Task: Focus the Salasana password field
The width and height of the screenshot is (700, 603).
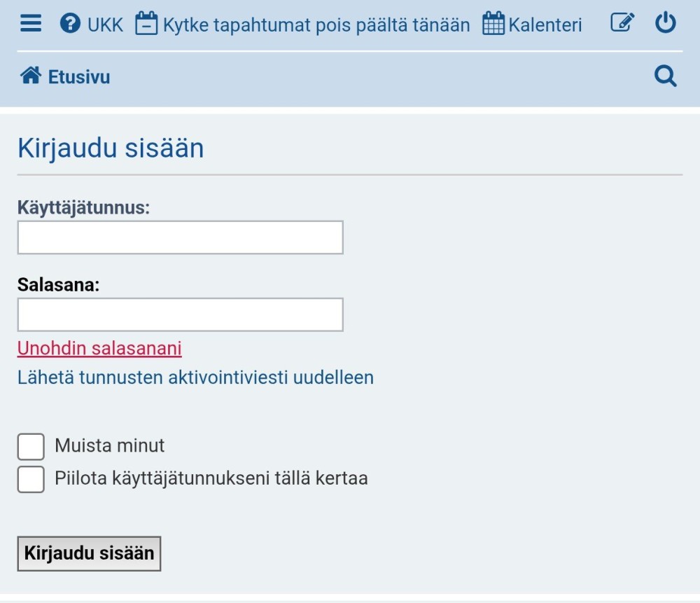Action: coord(179,314)
